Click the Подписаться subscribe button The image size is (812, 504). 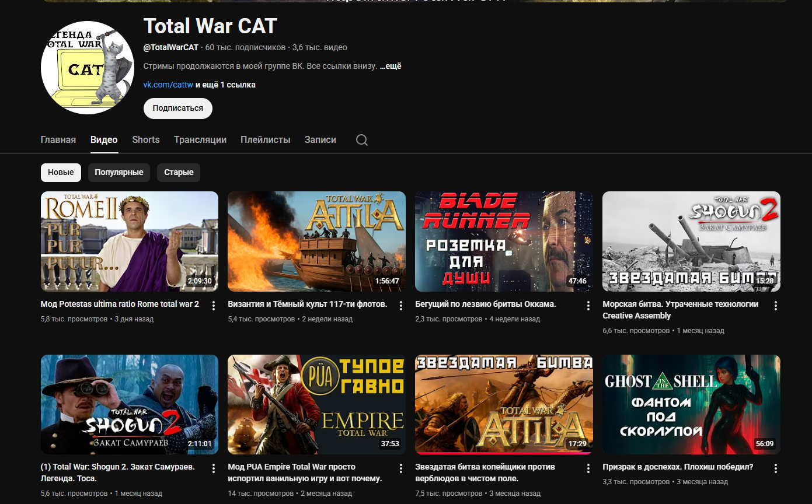point(178,108)
